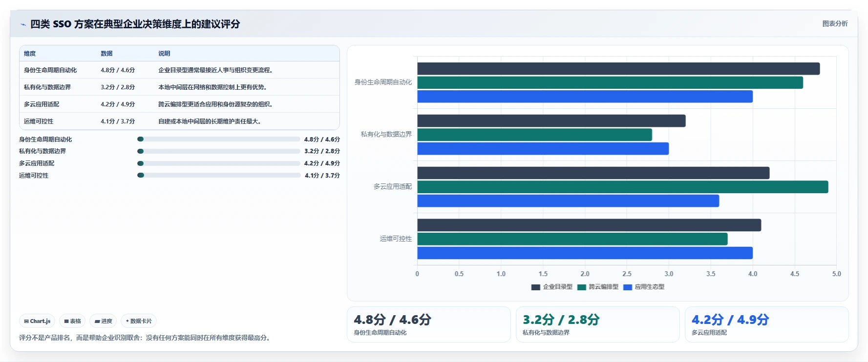Click the dark 企业目录型 bar for 多云应用适配
This screenshot has height=362, width=868.
tap(593, 173)
